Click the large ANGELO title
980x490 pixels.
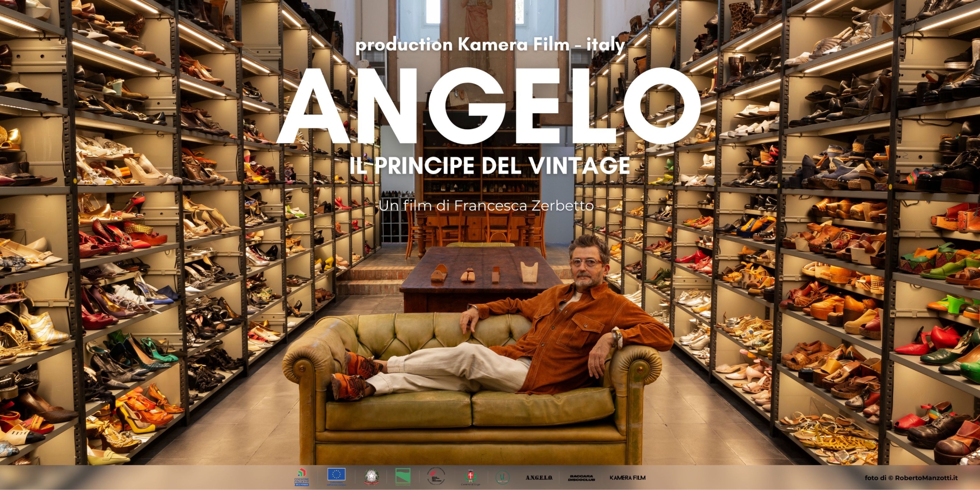488,106
